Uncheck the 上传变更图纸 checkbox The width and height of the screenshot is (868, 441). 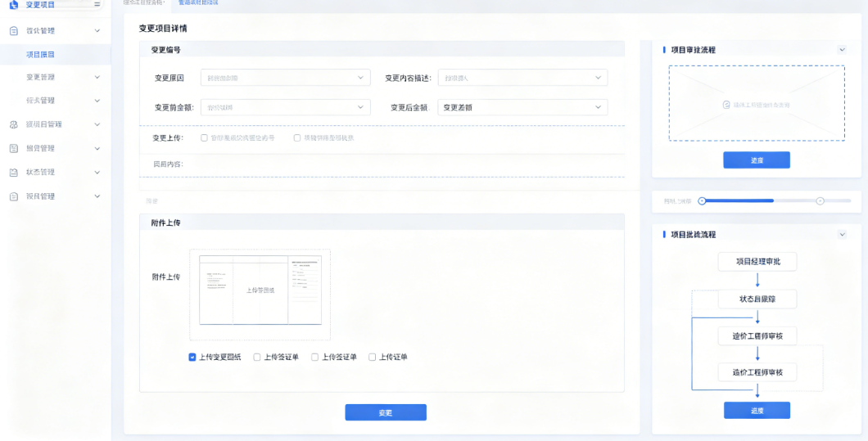(192, 358)
